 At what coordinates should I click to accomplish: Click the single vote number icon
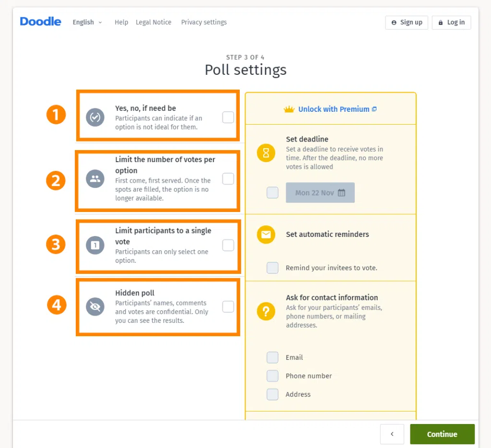point(95,245)
